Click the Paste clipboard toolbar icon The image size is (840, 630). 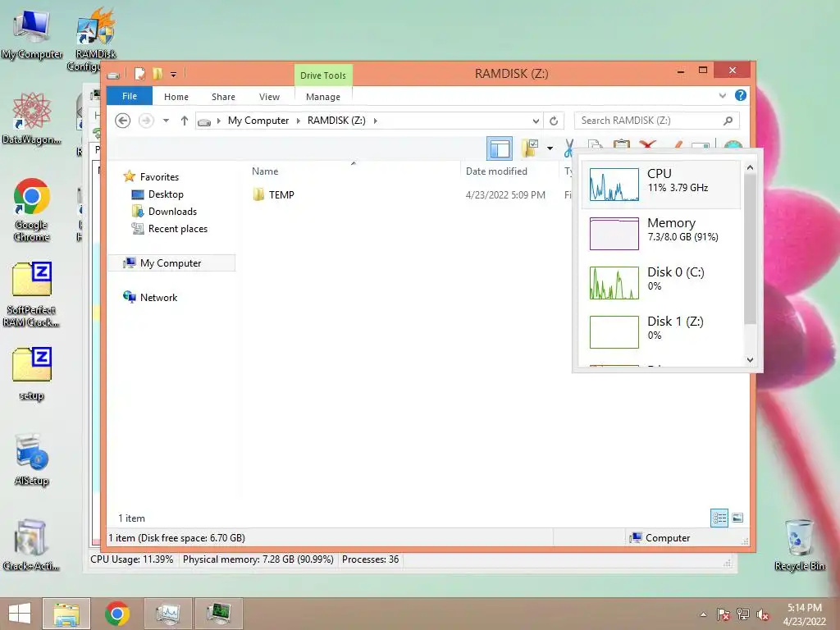(622, 144)
